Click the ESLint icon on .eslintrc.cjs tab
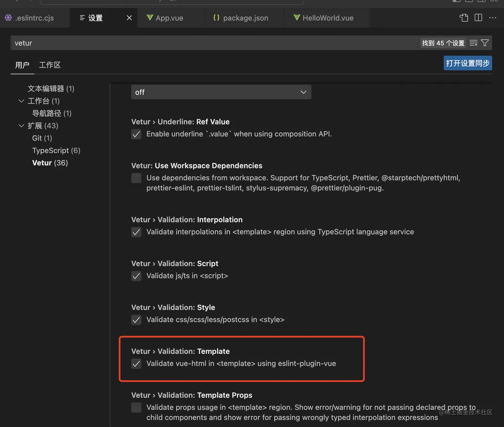 8,18
